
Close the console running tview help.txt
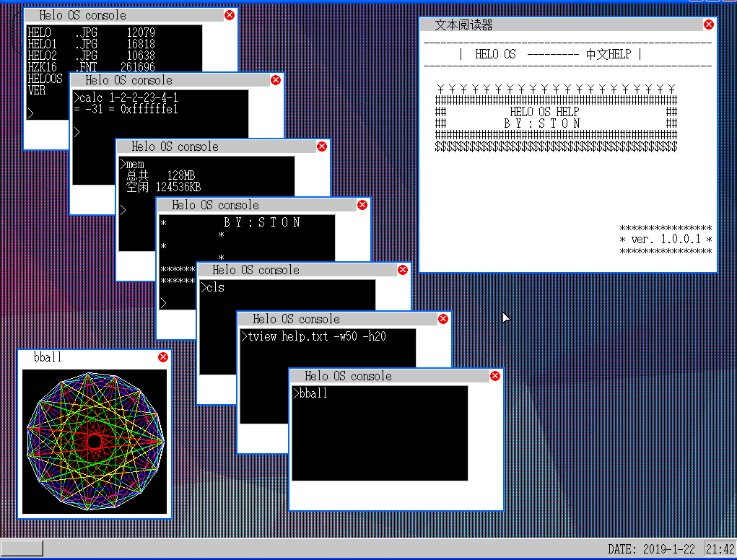[443, 319]
